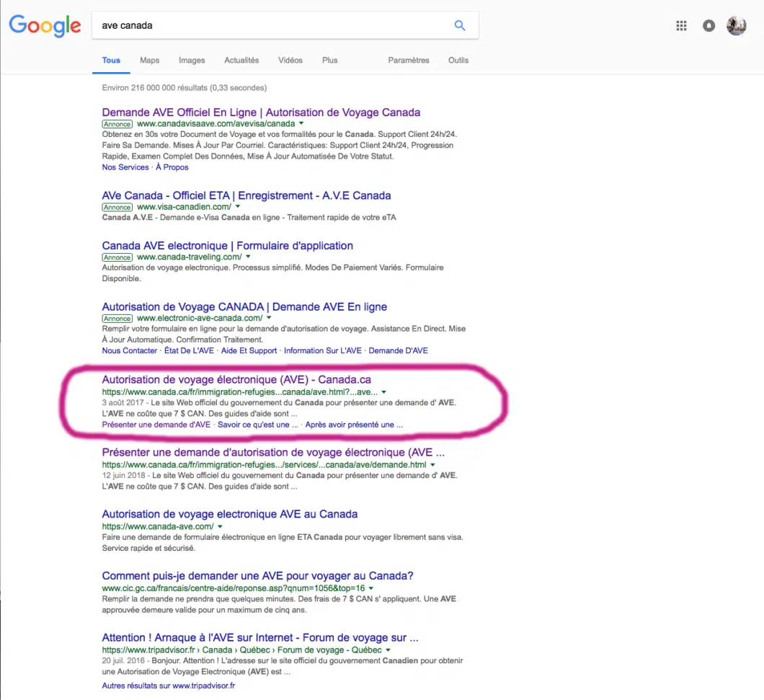Open 'Présenter une demande d'autorisation de voyage' result

click(273, 452)
